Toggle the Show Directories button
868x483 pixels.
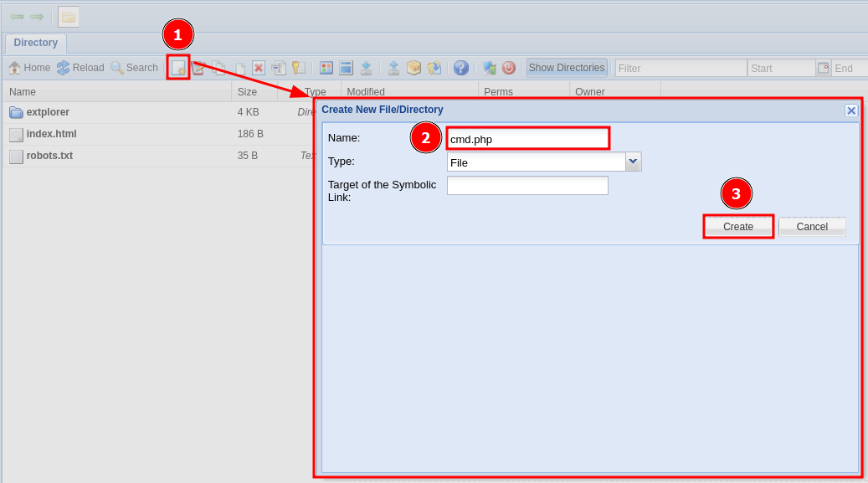tap(567, 68)
